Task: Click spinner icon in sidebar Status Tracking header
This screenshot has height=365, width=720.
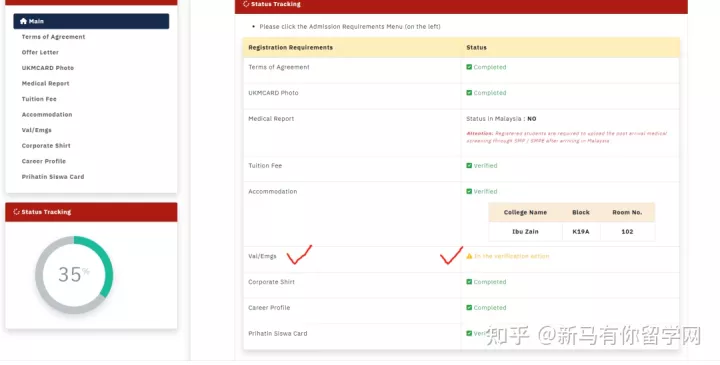Action: pos(17,212)
